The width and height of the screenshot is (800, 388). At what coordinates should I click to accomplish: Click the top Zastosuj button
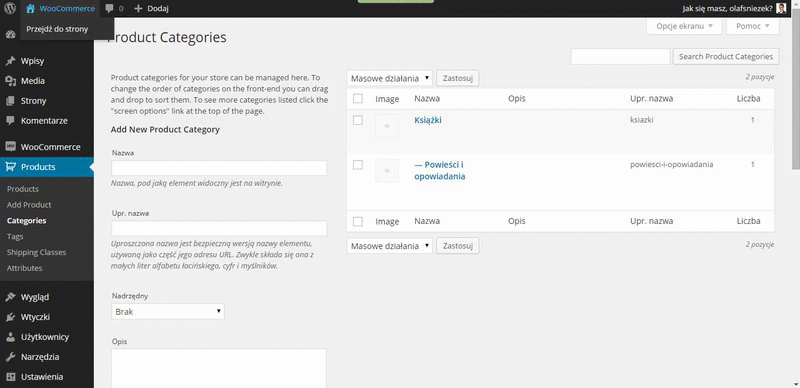click(x=458, y=78)
